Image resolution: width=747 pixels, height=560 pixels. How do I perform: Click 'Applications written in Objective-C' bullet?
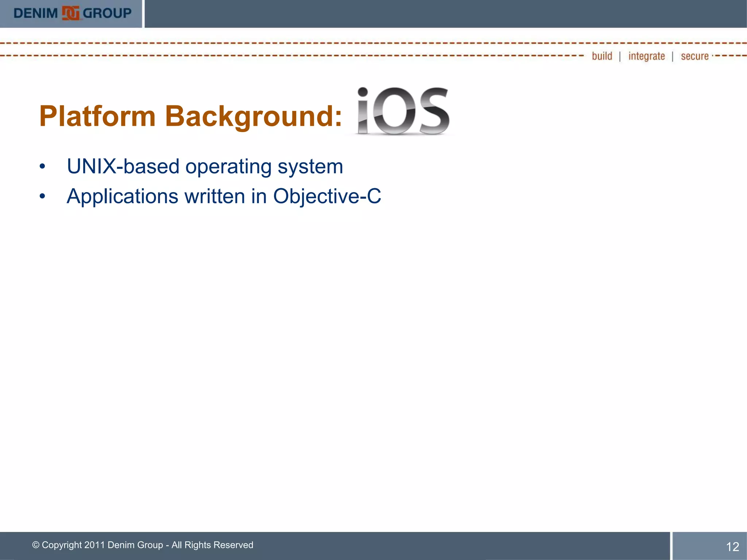point(224,196)
